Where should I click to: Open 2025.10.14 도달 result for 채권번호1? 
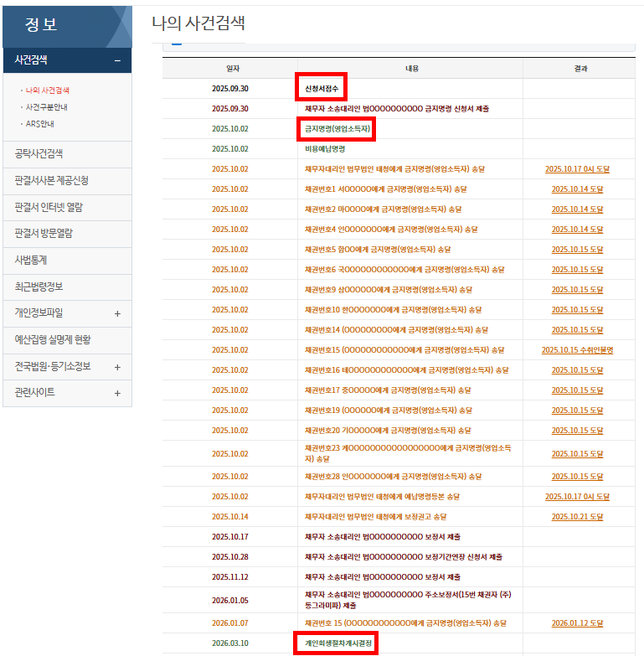[577, 189]
